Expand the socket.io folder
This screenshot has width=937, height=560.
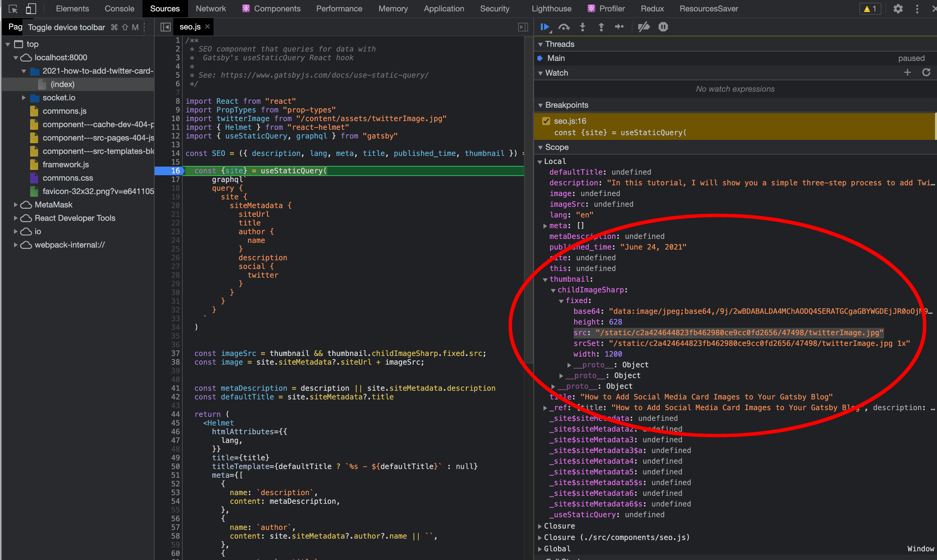tap(23, 98)
